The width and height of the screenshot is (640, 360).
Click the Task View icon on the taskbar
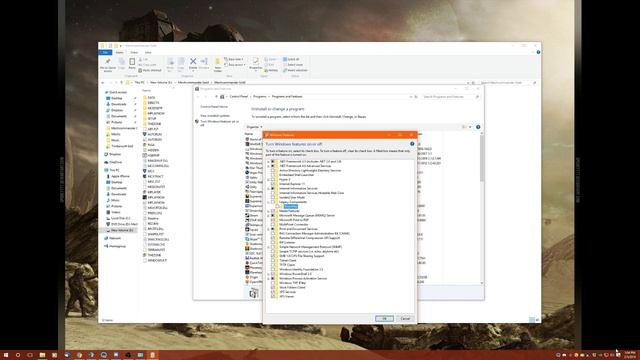(30, 355)
